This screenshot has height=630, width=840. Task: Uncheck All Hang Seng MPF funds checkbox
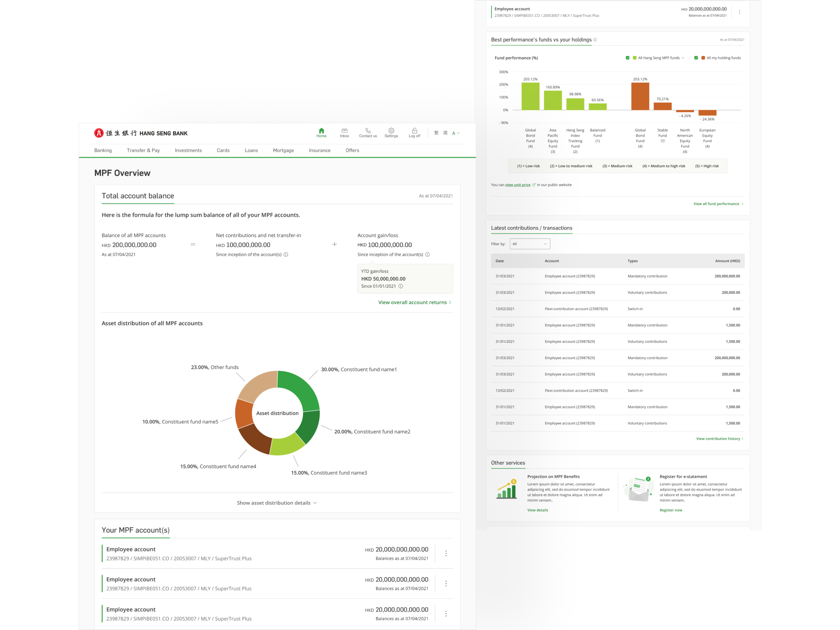point(627,58)
